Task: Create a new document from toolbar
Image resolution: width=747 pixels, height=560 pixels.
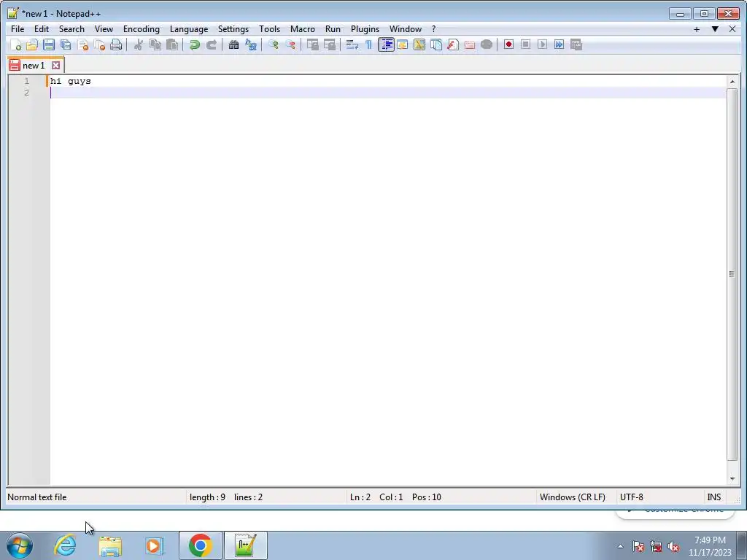Action: click(x=16, y=44)
